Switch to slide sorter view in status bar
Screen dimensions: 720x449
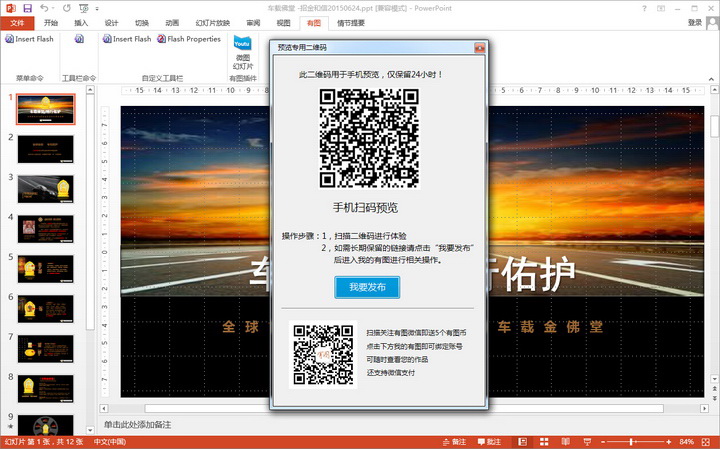542,441
